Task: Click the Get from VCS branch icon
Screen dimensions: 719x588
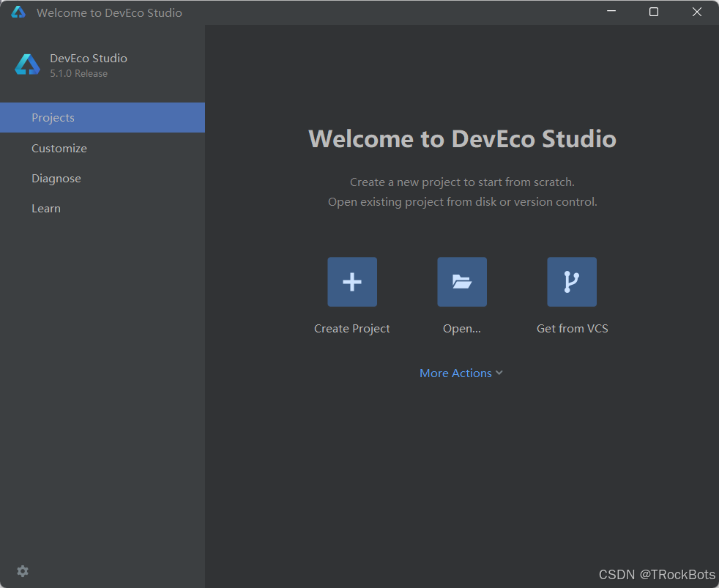Action: [x=572, y=282]
